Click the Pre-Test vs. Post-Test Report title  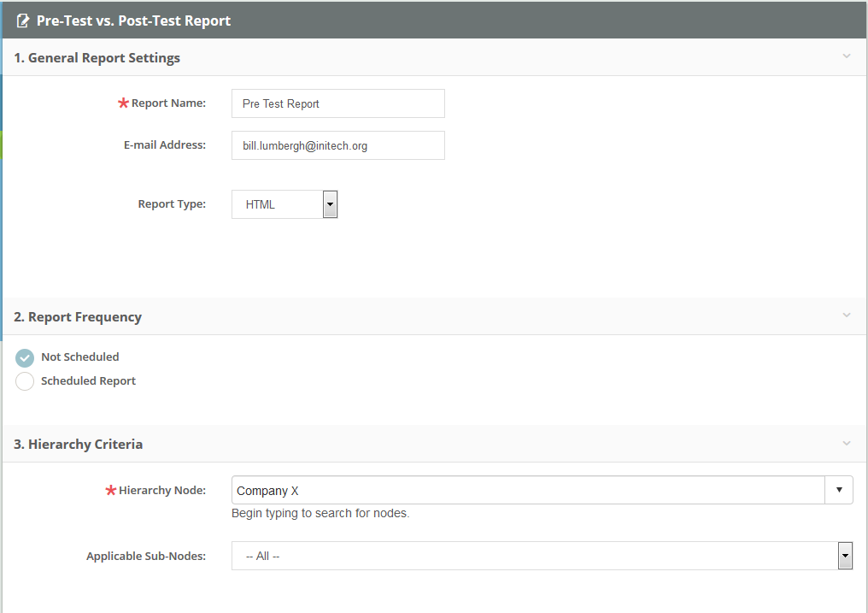133,21
